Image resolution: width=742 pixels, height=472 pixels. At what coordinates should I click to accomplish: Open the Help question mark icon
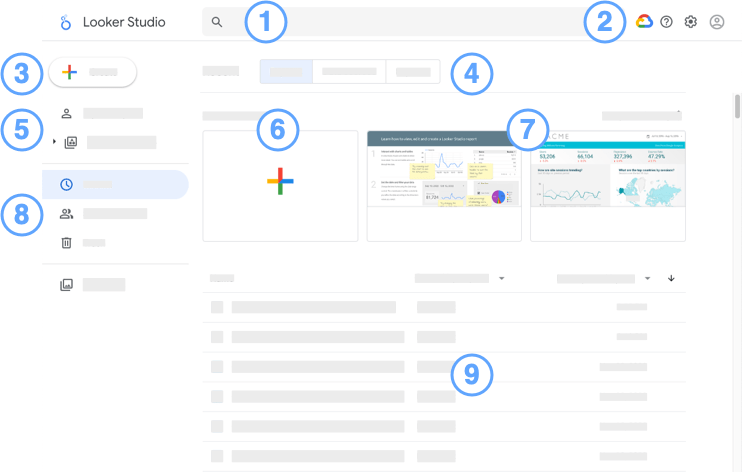click(x=666, y=22)
